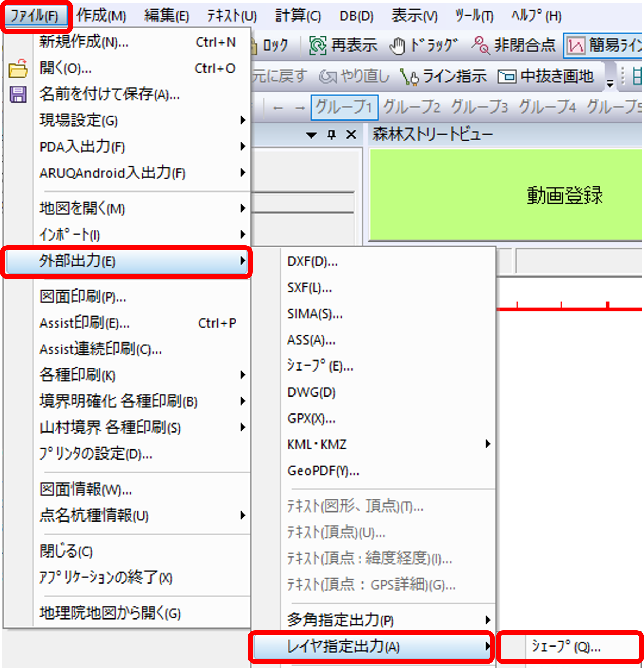The image size is (644, 668).
Task: Select the ライン指示 tool
Action: [x=409, y=77]
